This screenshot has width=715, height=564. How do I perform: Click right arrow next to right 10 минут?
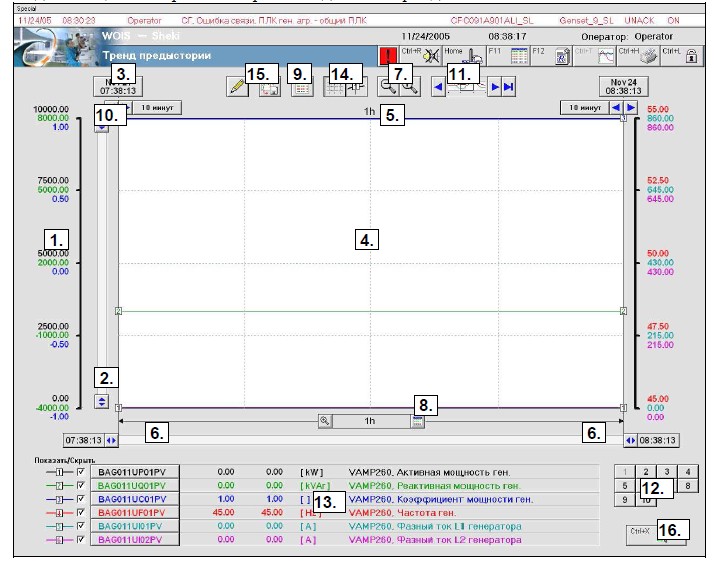coord(630,106)
